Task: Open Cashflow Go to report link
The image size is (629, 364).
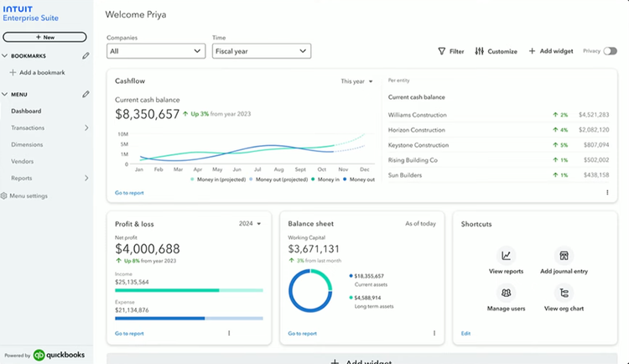Action: click(129, 193)
